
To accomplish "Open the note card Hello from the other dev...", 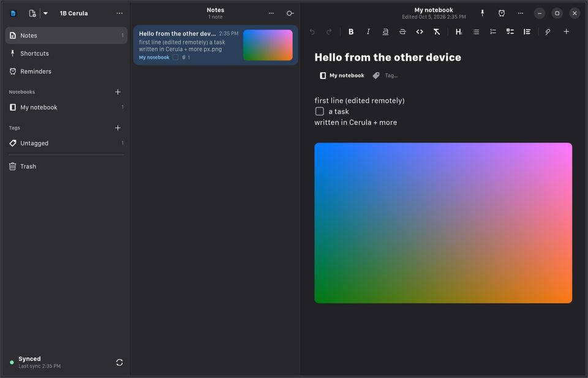I will (216, 45).
